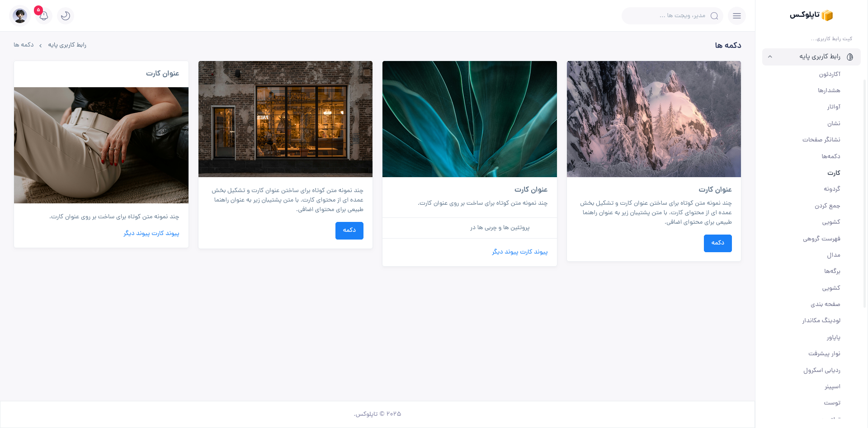The image size is (868, 428).
Task: Click the woman on sofa card image
Action: pos(101,145)
